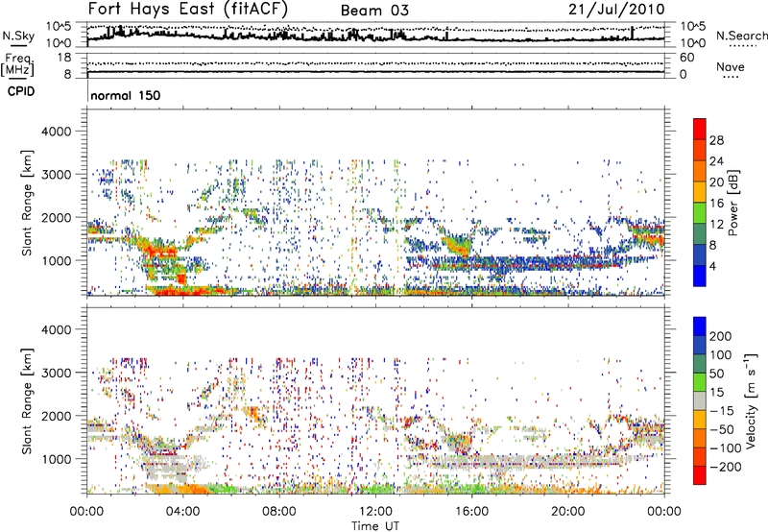Click the 'Nave' legend label

pyautogui.click(x=731, y=67)
